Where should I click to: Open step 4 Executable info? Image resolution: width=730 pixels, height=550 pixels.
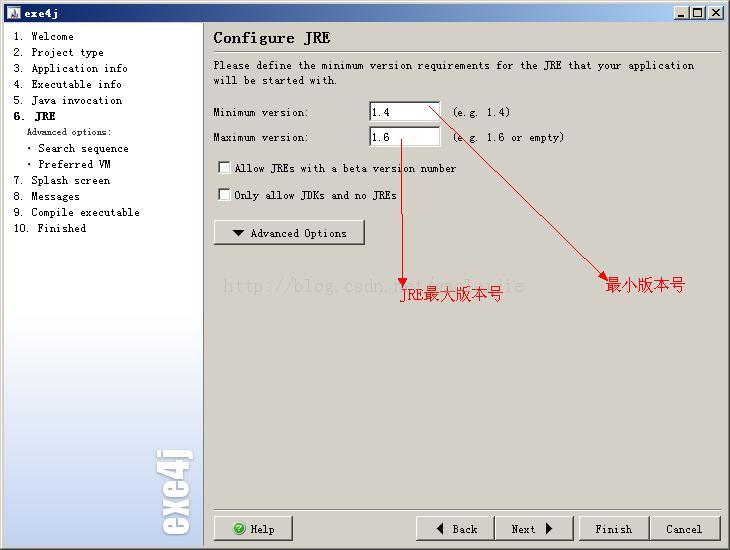pos(68,84)
